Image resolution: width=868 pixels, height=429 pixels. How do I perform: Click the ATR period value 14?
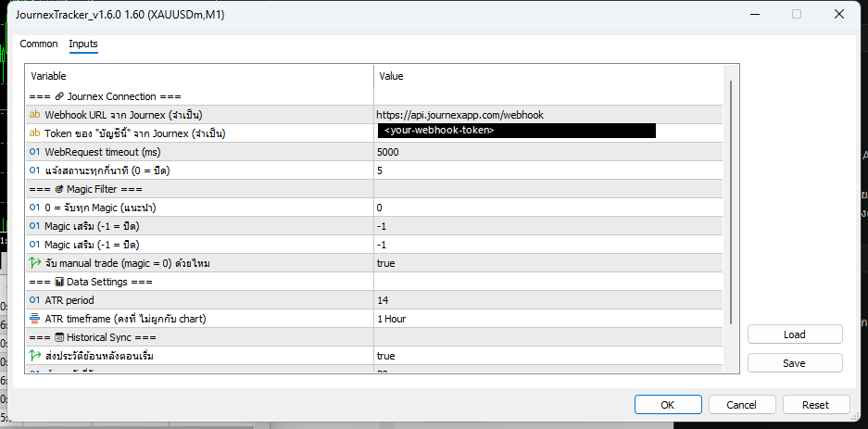[x=548, y=300]
